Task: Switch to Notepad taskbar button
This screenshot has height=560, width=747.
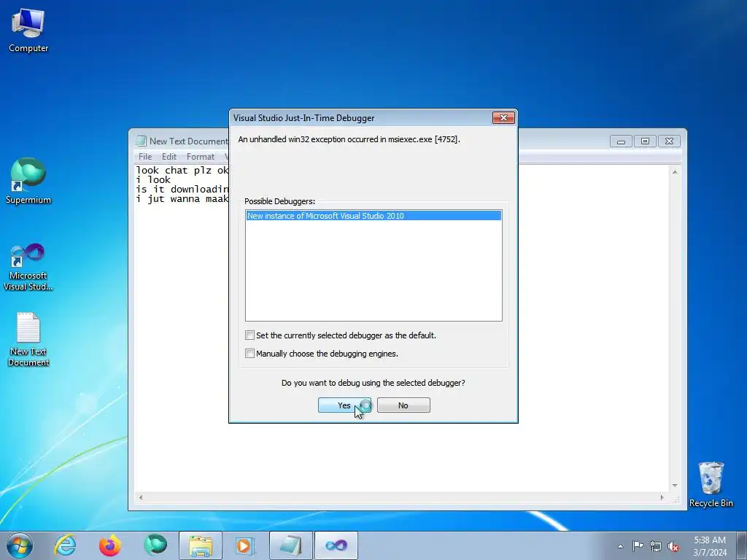Action: 290,545
